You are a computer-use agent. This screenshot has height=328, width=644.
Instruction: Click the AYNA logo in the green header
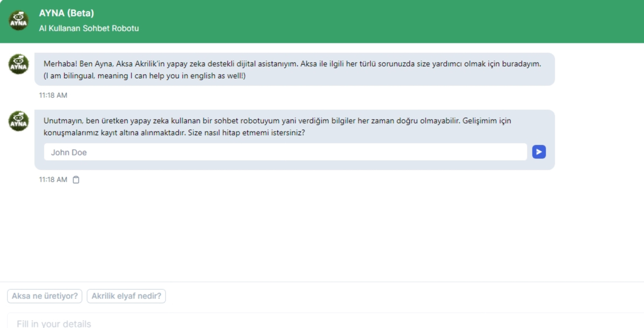point(19,21)
